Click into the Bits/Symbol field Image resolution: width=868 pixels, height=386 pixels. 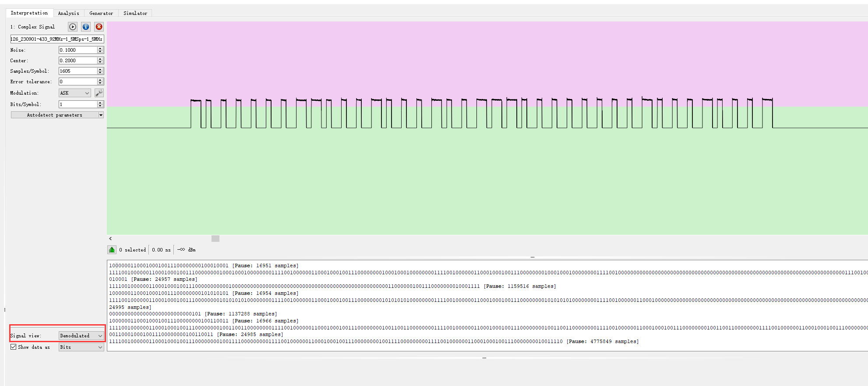pyautogui.click(x=78, y=104)
